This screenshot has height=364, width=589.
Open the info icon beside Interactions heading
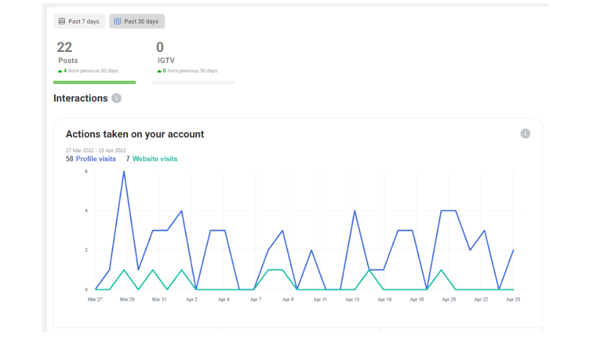tap(117, 98)
